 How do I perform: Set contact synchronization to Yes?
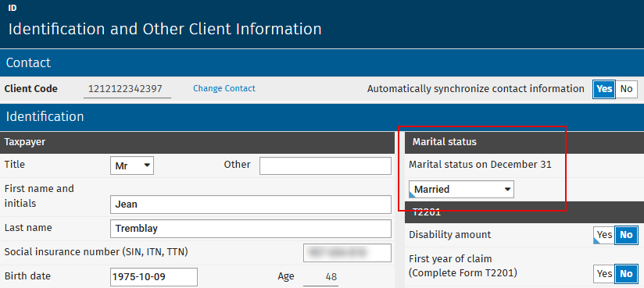point(604,89)
